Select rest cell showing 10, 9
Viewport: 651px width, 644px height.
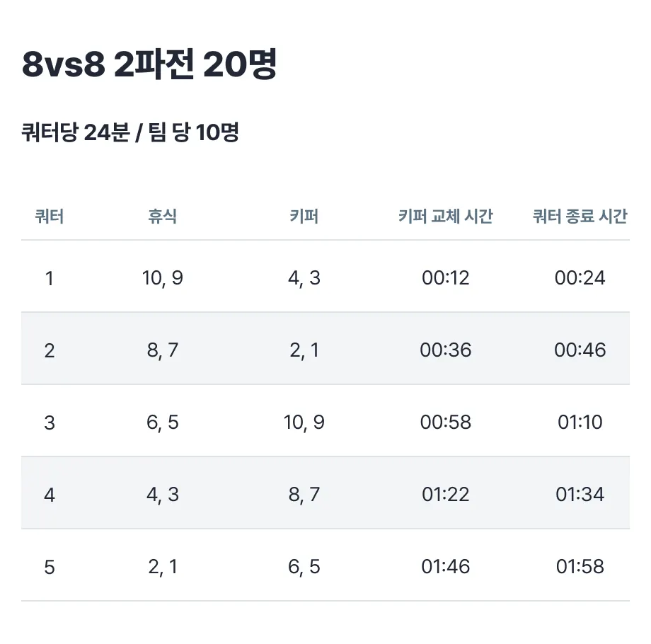point(162,278)
